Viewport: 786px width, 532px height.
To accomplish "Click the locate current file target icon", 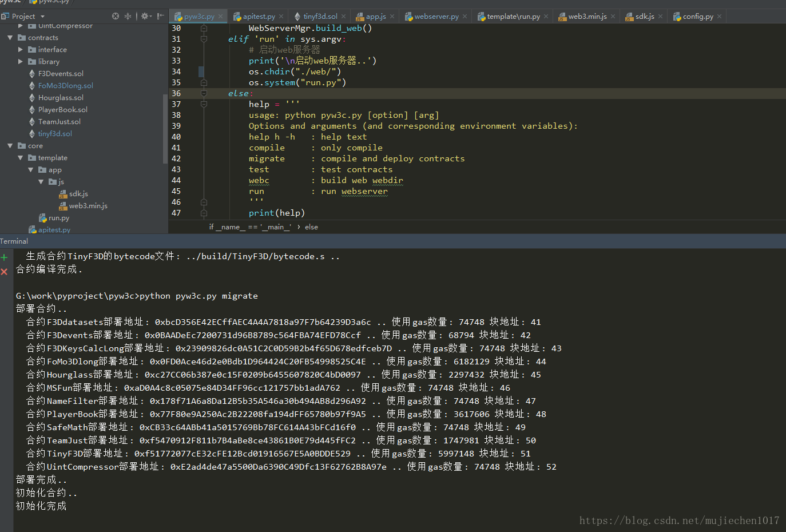I will (x=116, y=16).
